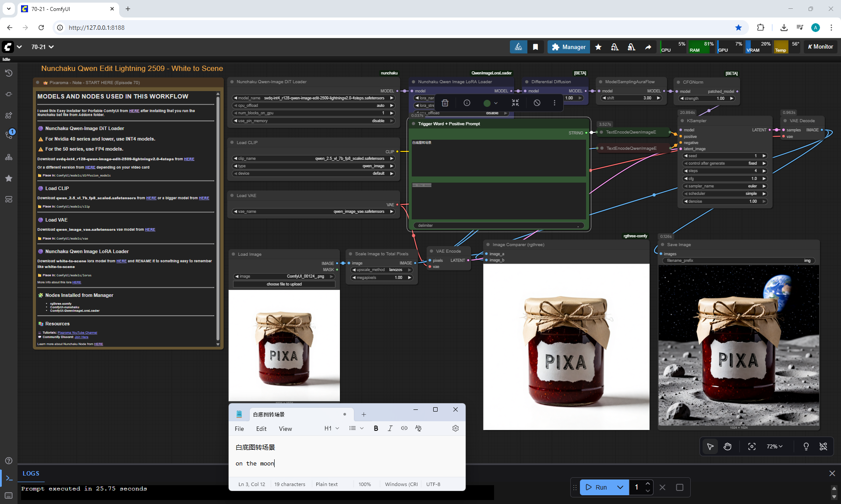The height and width of the screenshot is (504, 841).
Task: Click the filename_prefix input field
Action: 738,261
